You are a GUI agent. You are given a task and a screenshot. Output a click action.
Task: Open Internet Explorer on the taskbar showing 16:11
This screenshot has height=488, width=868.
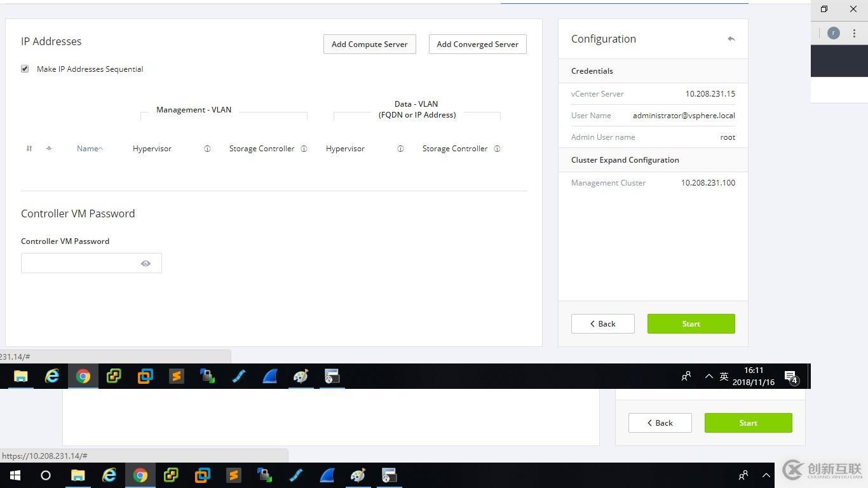(x=52, y=376)
